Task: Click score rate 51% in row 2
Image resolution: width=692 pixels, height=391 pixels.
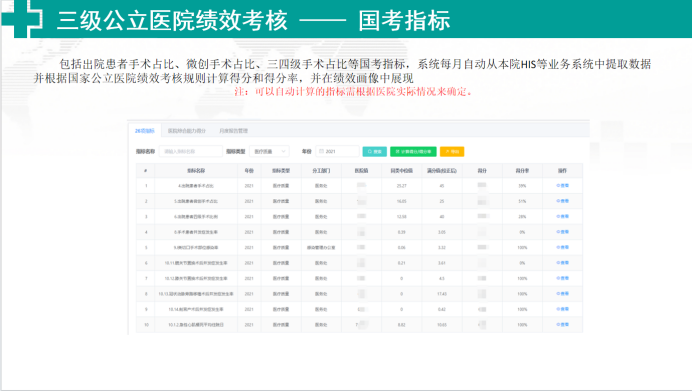Action: coord(522,201)
